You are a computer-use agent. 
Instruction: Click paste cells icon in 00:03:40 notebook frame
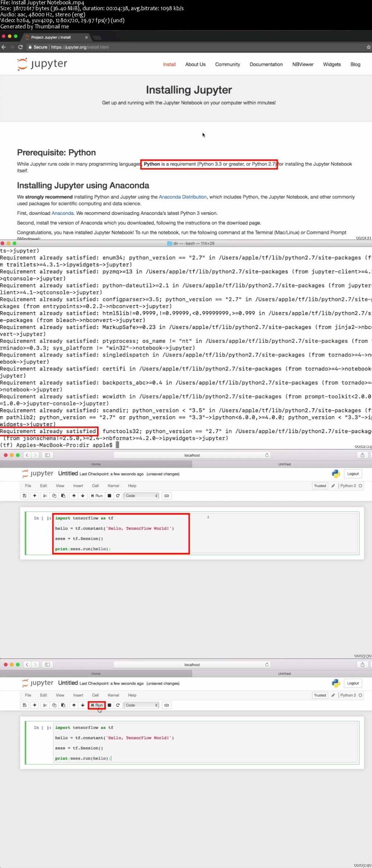(x=63, y=705)
